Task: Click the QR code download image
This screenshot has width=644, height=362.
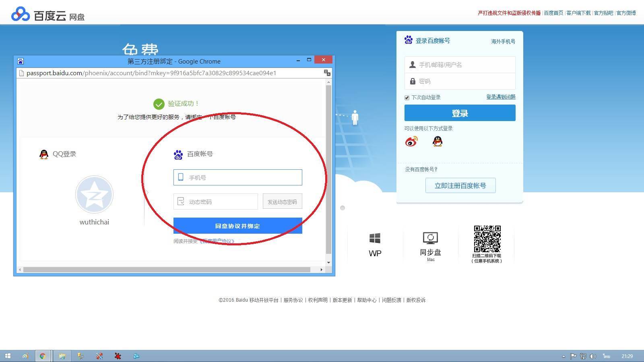Action: 487,239
